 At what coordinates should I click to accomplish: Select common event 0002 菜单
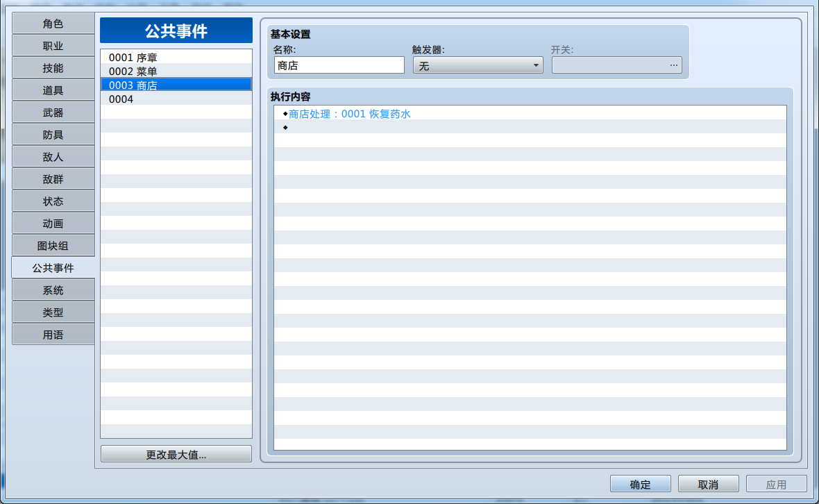pos(176,71)
